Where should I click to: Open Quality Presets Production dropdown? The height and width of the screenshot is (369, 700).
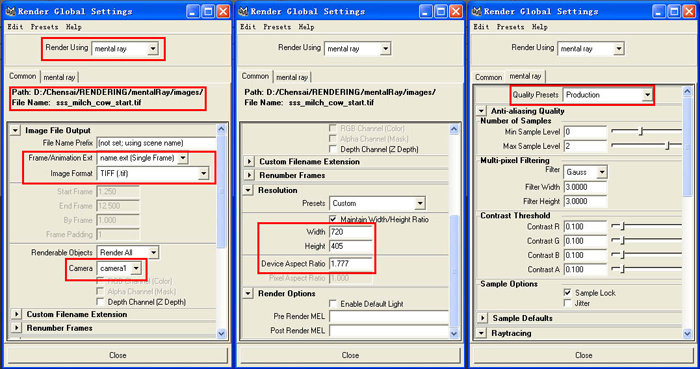point(608,95)
